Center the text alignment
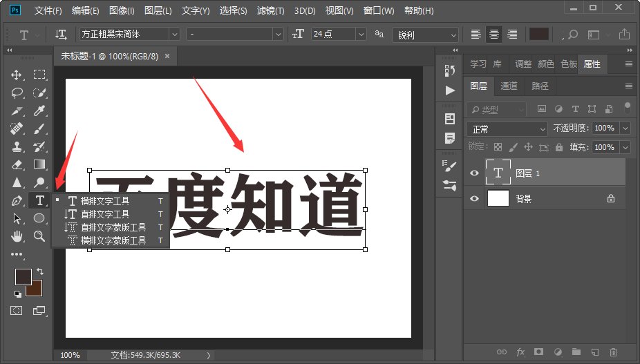Image resolution: width=640 pixels, height=364 pixels. (x=494, y=35)
